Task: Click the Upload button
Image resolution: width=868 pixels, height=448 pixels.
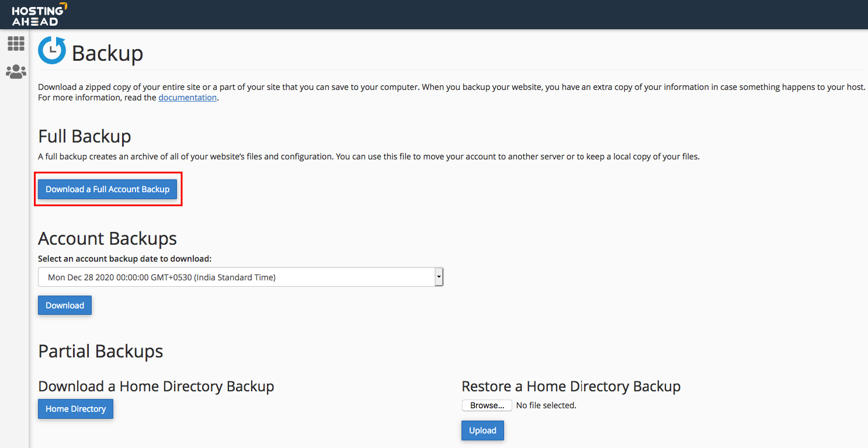Action: coord(482,430)
